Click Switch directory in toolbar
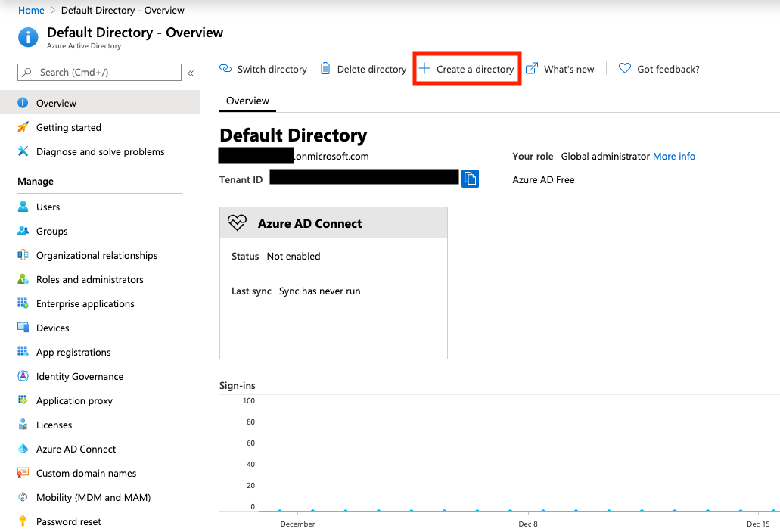The width and height of the screenshot is (780, 532). (x=263, y=69)
